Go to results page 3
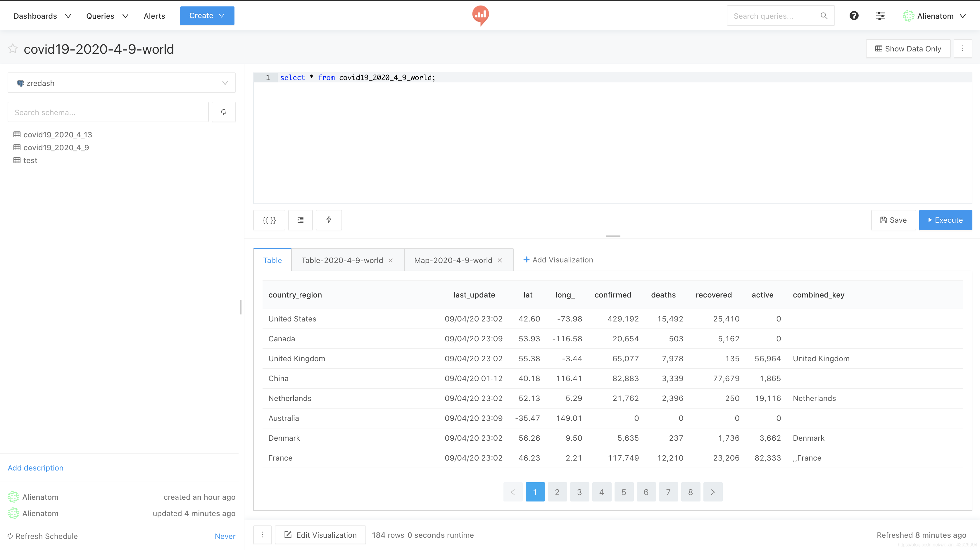The height and width of the screenshot is (550, 980). pos(579,492)
